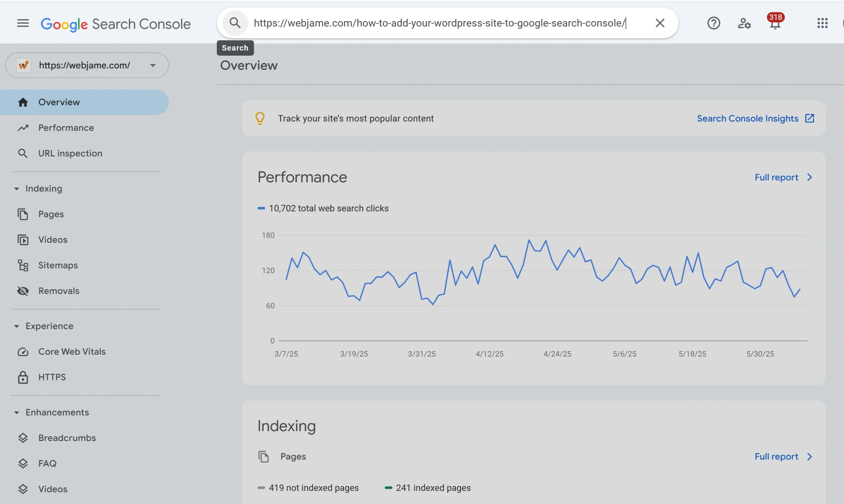Click chevron next to Performance Full report
The height and width of the screenshot is (504, 844).
tap(809, 177)
